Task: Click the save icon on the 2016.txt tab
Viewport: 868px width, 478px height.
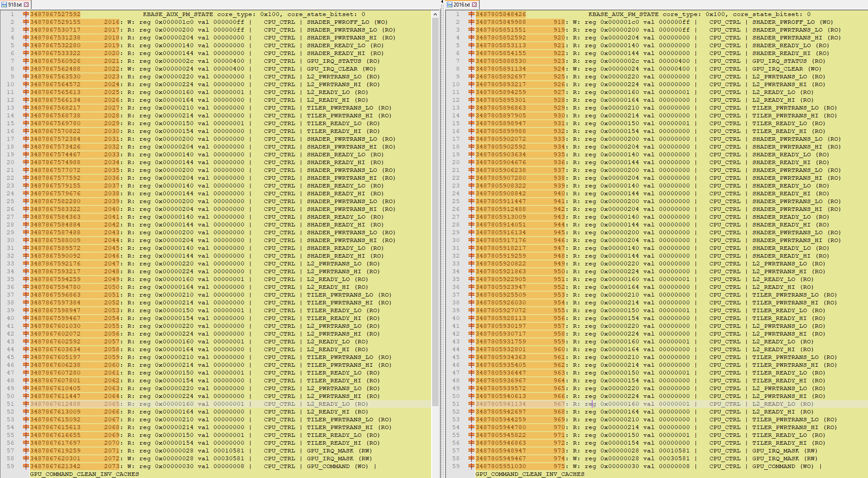Action: (449, 4)
